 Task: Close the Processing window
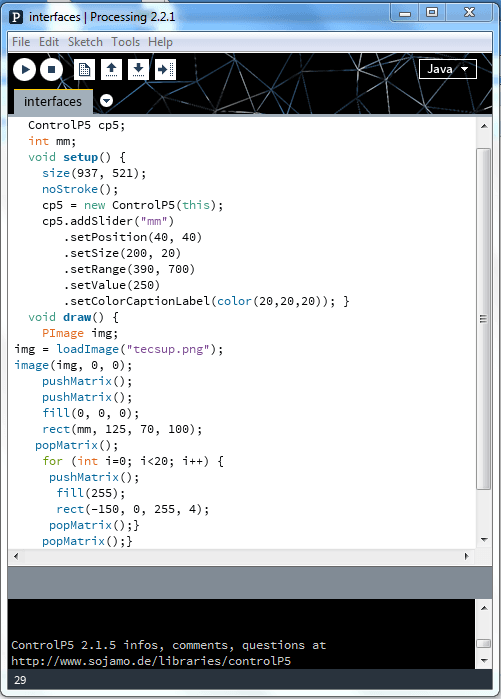[x=469, y=13]
